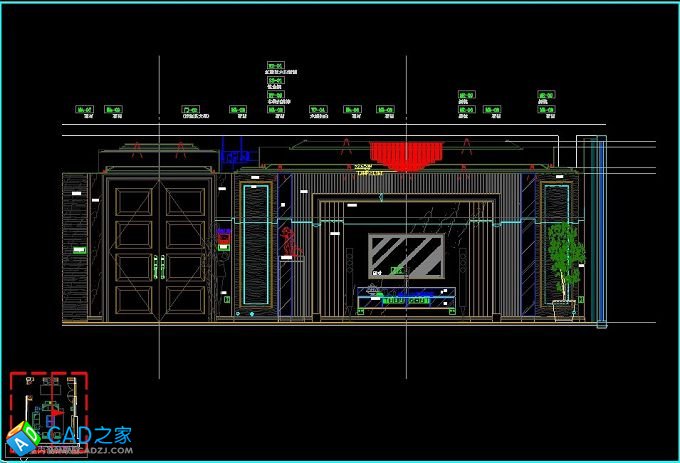Click the leftmost green material tag in the annotation row
Image resolution: width=680 pixels, height=463 pixels.
pos(87,109)
